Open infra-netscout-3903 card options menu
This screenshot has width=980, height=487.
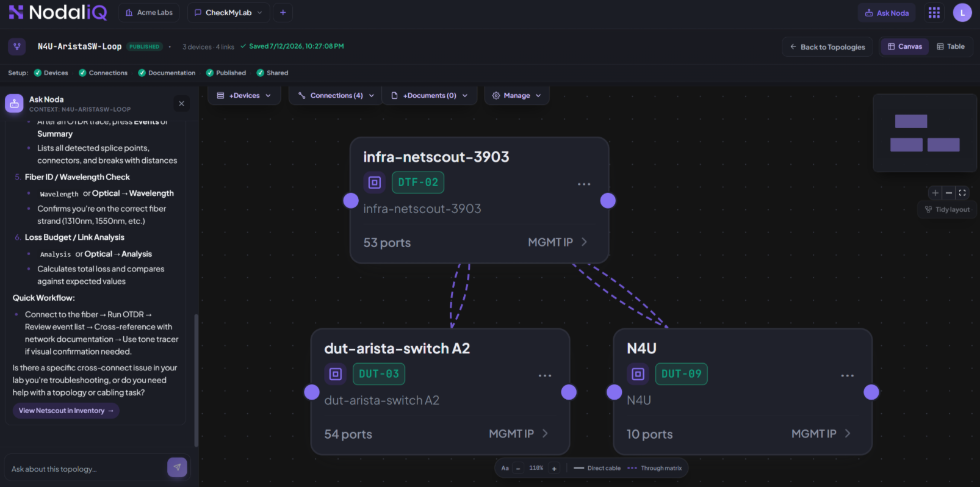click(x=584, y=184)
